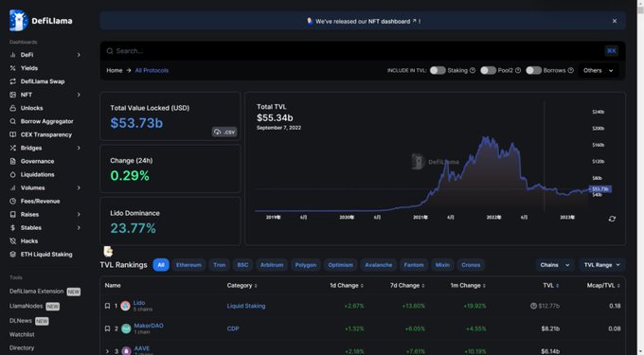Turn on the Pool2 toggle
Image resolution: width=644 pixels, height=355 pixels.
pyautogui.click(x=488, y=71)
